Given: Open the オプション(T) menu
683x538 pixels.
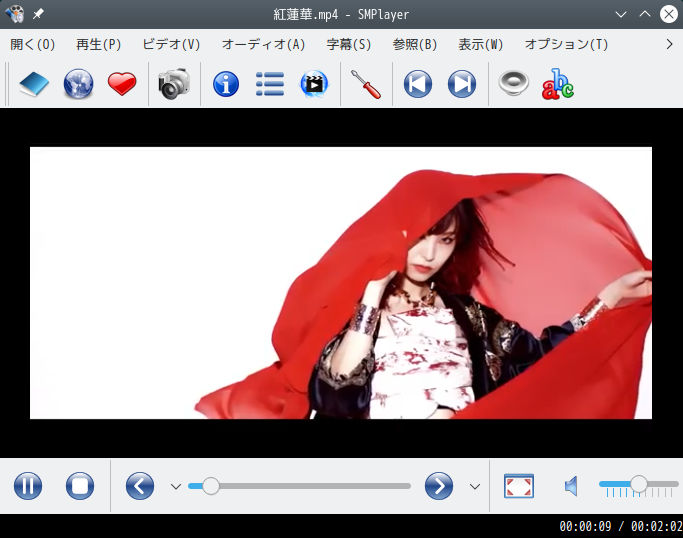Looking at the screenshot, I should click(x=566, y=44).
